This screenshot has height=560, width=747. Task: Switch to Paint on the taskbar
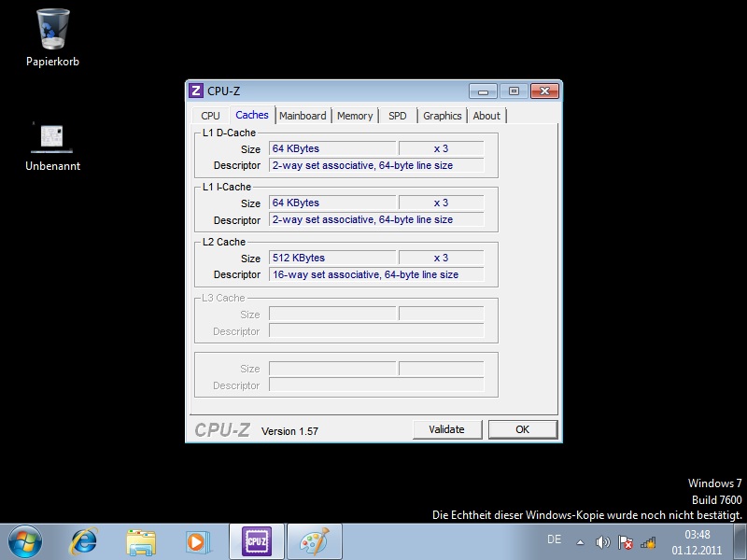[x=315, y=541]
